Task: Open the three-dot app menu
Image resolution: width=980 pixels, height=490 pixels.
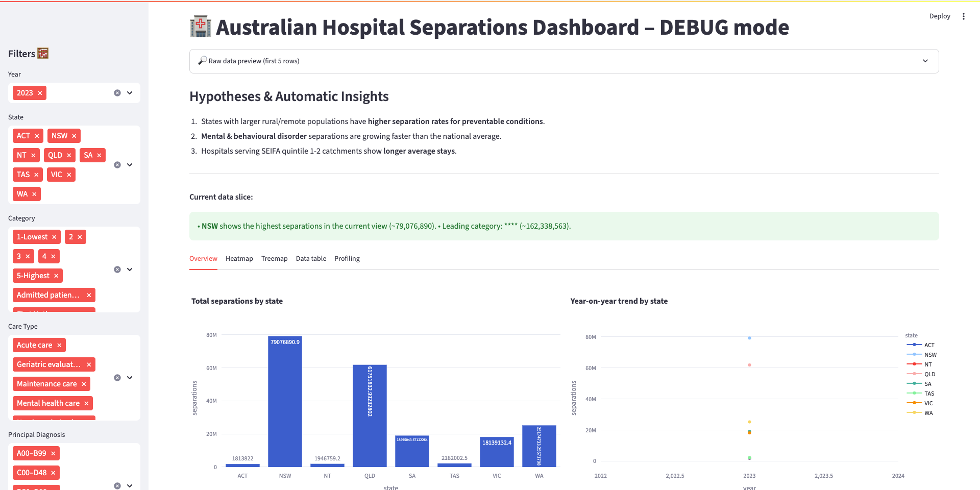Action: pyautogui.click(x=964, y=16)
